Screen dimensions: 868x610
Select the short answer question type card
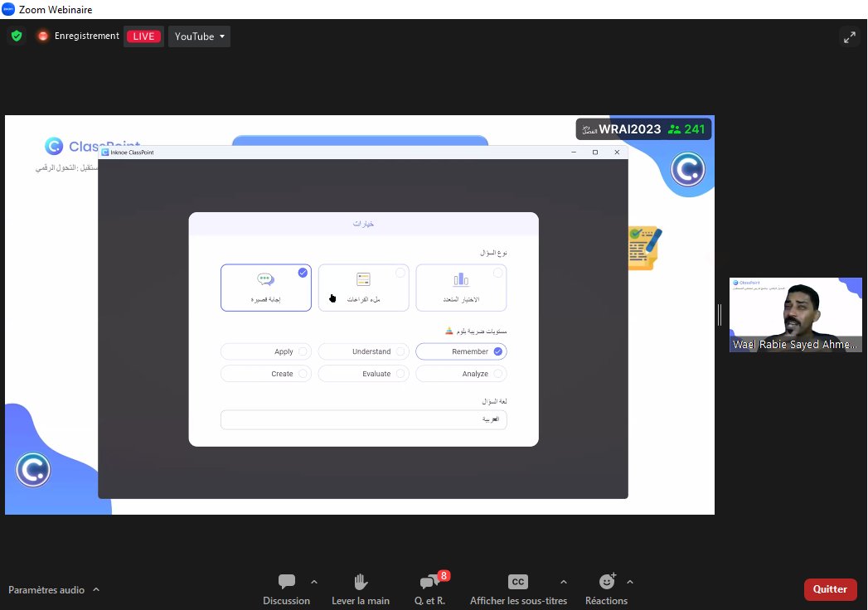point(266,288)
